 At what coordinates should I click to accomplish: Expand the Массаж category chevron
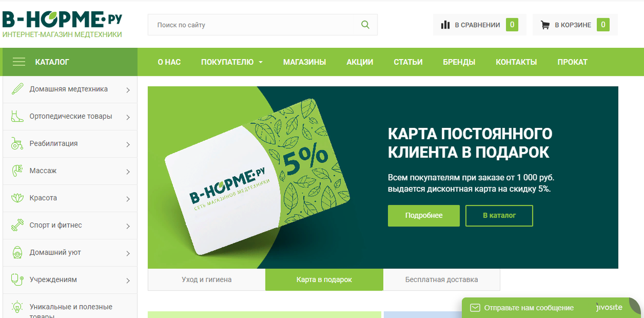click(x=128, y=172)
